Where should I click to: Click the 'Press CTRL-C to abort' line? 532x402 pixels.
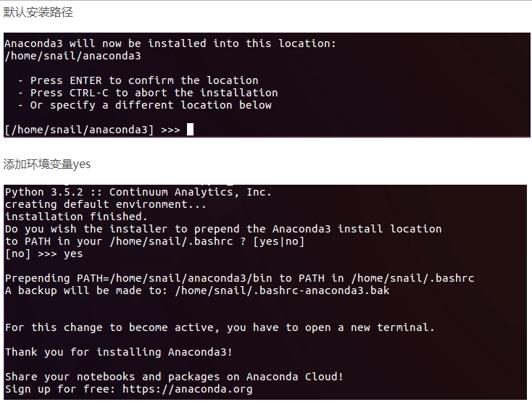pos(148,93)
